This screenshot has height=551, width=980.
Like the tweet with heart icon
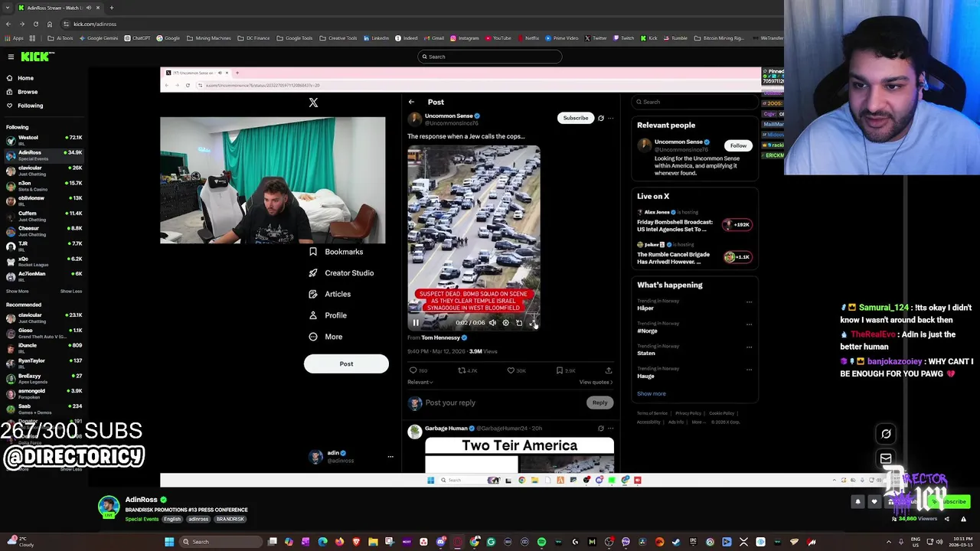click(x=511, y=370)
